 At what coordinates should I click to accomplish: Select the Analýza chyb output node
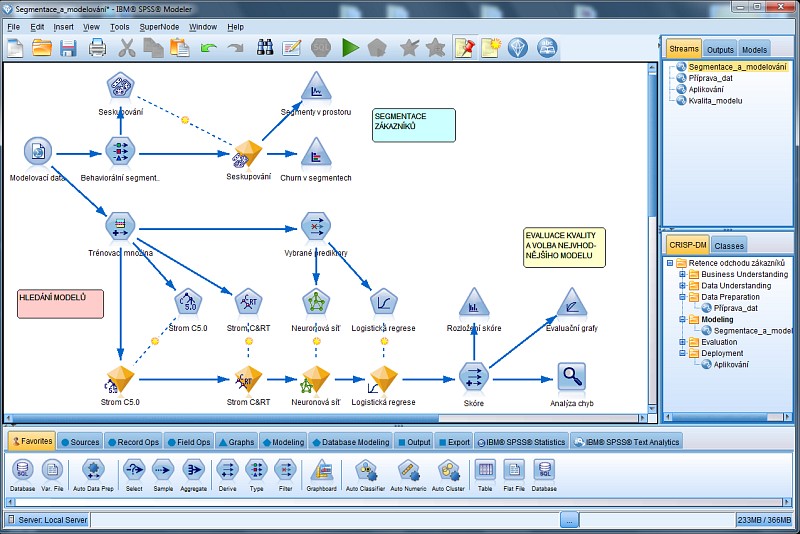tap(571, 378)
